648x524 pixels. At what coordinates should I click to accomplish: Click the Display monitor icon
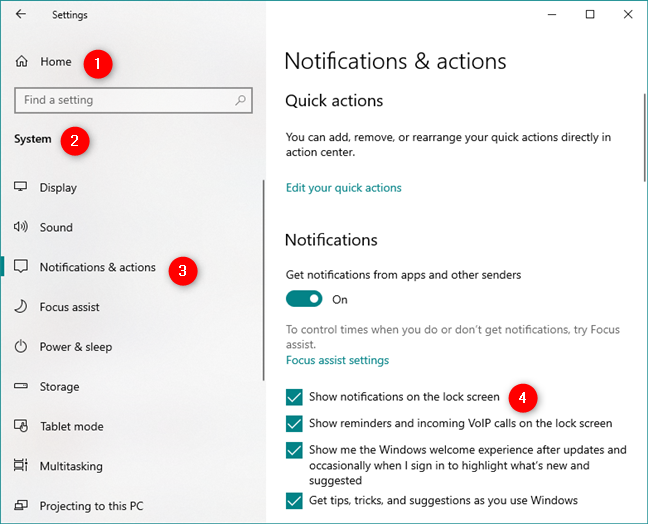[x=21, y=188]
